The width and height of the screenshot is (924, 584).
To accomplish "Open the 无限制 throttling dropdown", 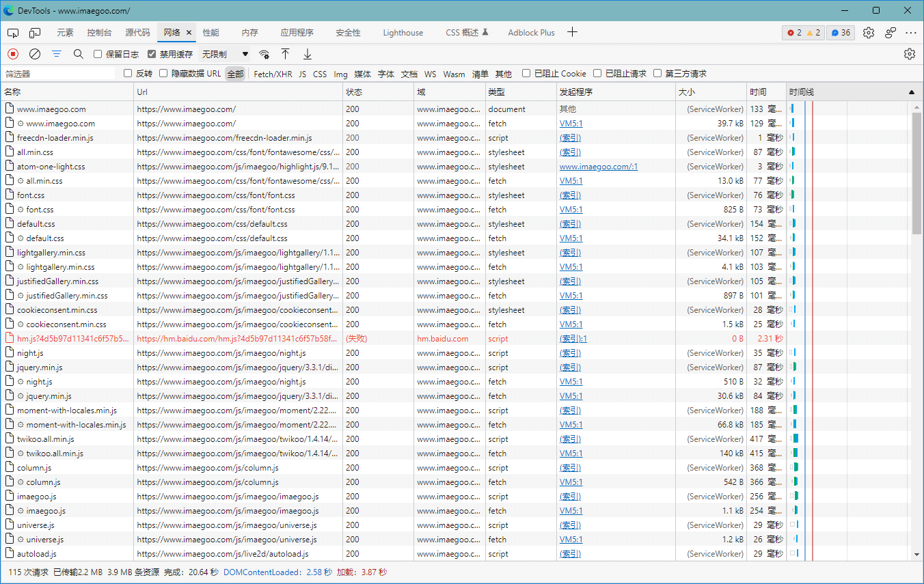I will [x=225, y=54].
